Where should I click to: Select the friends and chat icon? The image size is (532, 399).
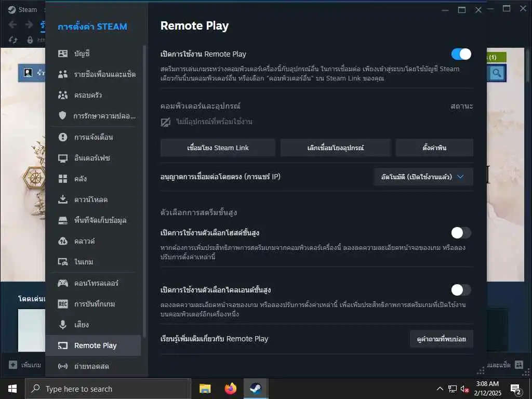tap(63, 74)
